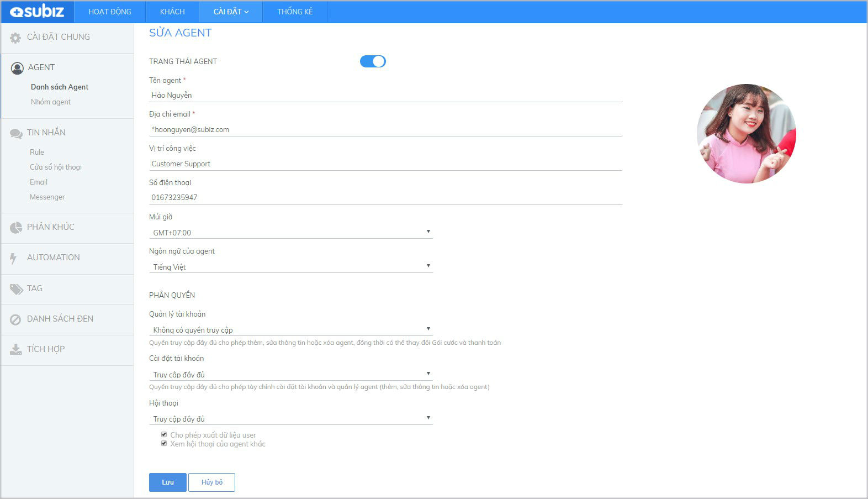Screen dimensions: 868x499
Task: Click the Tích hợp download icon
Action: tap(16, 350)
